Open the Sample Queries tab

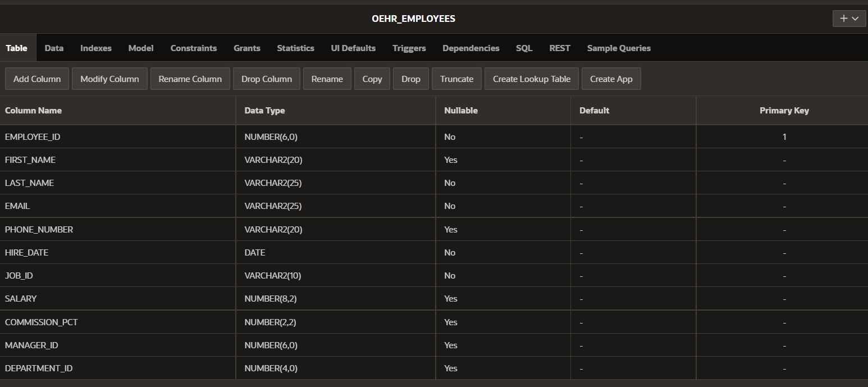618,48
